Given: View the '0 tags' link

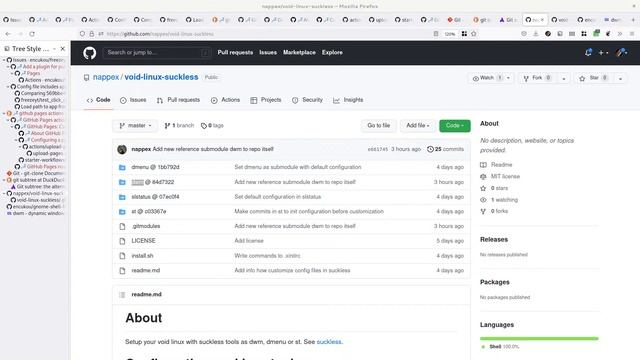Looking at the screenshot, I should [x=212, y=126].
